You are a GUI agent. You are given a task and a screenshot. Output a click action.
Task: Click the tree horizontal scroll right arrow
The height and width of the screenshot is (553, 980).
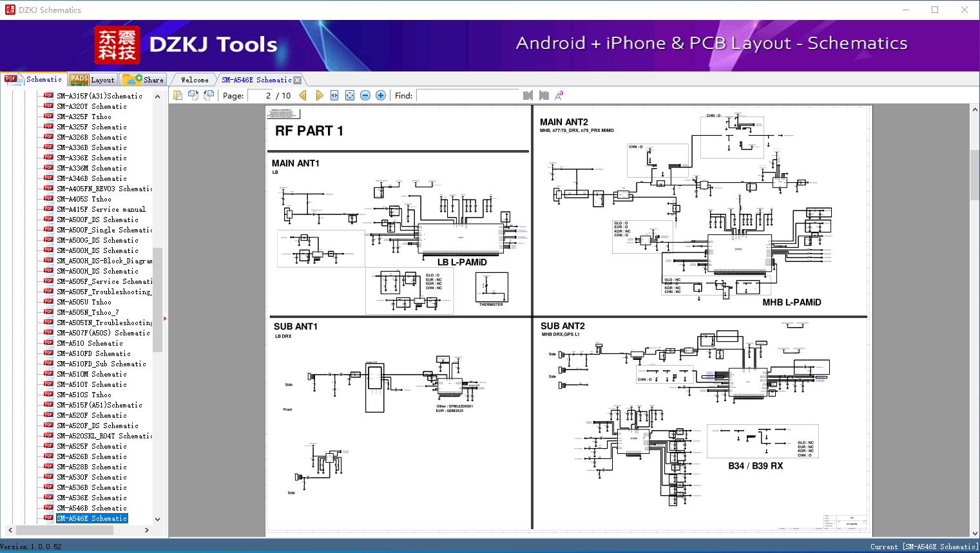point(147,530)
